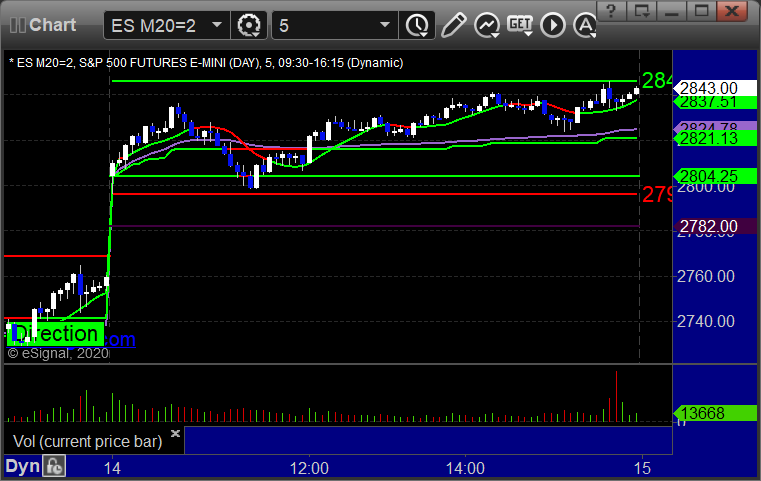Select the 2782.00 purple price label

pyautogui.click(x=715, y=227)
